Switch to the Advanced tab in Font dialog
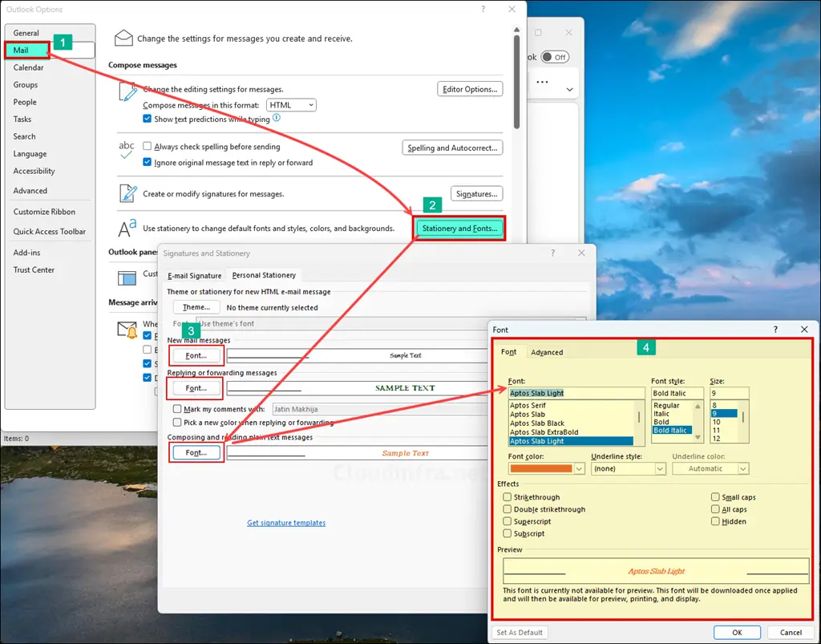Screen dimensions: 821x644 (547, 352)
